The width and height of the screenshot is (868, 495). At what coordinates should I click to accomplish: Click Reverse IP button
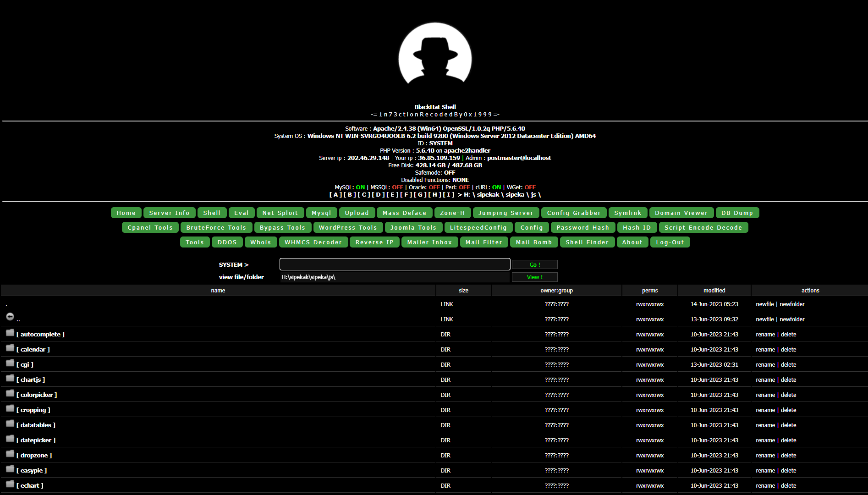pyautogui.click(x=374, y=242)
